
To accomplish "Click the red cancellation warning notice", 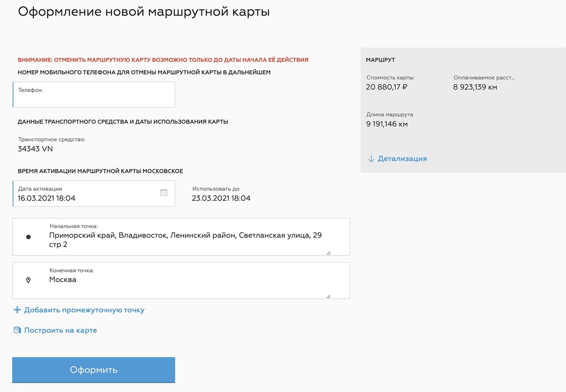I will pos(163,59).
